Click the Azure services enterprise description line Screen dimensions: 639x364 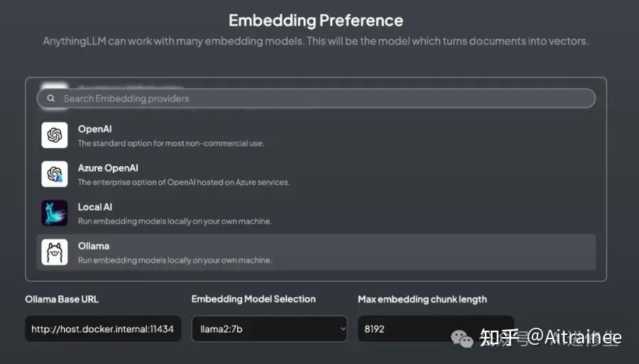tap(183, 182)
